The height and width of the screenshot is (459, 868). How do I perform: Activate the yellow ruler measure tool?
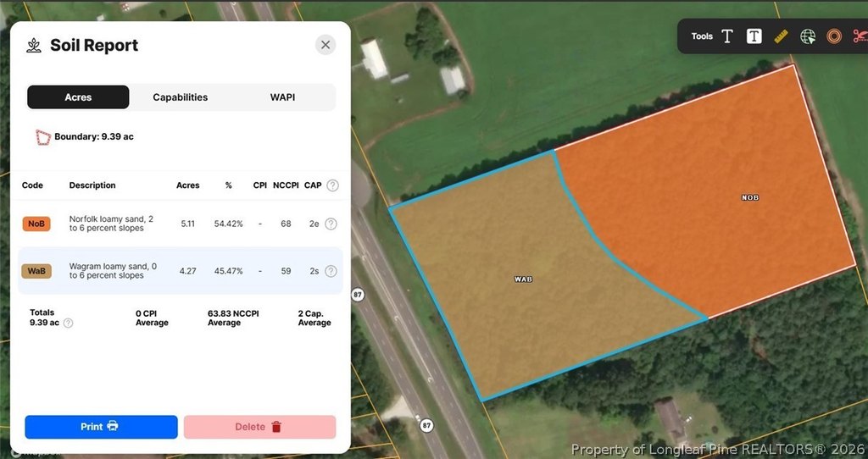pos(781,36)
